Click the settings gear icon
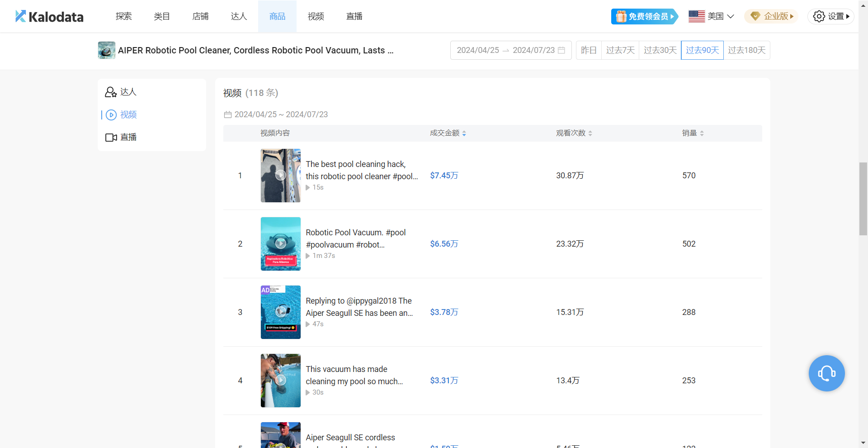 coord(819,16)
